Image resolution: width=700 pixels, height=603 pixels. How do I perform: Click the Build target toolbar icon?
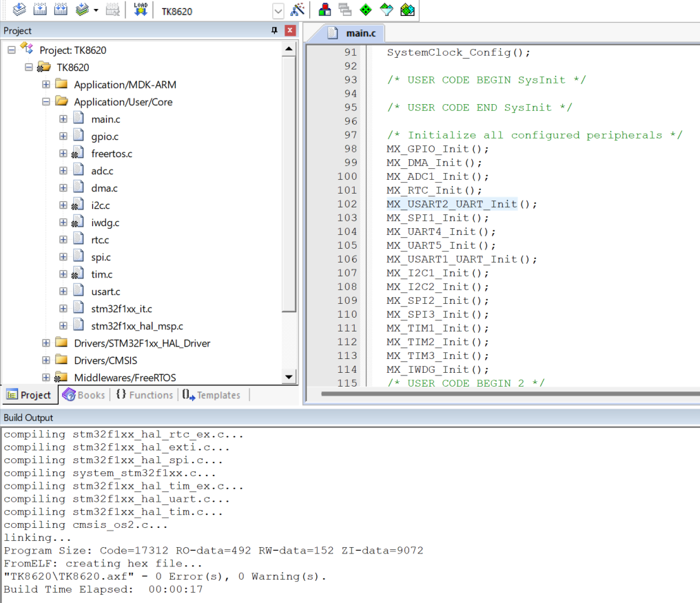pyautogui.click(x=40, y=10)
